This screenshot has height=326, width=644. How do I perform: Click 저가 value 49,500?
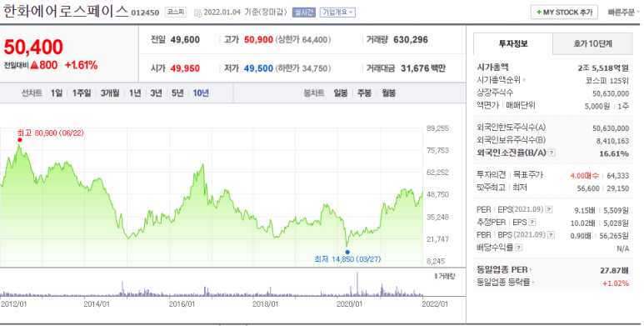tap(259, 68)
